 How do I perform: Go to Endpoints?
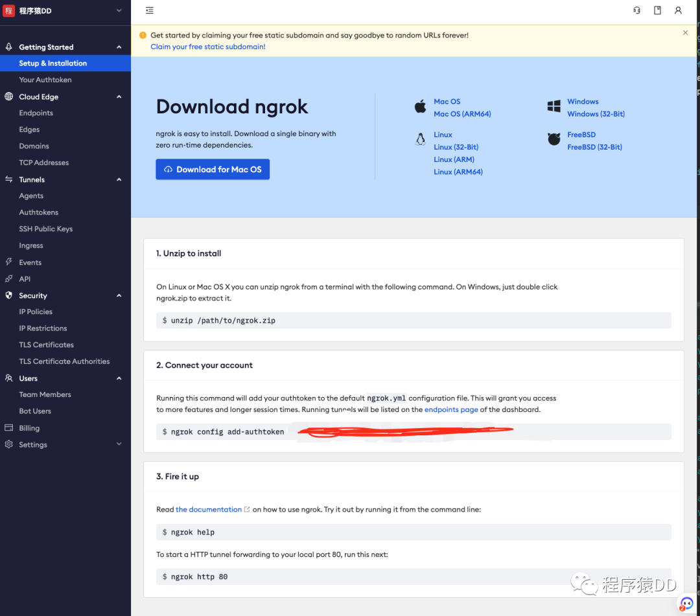coord(36,113)
